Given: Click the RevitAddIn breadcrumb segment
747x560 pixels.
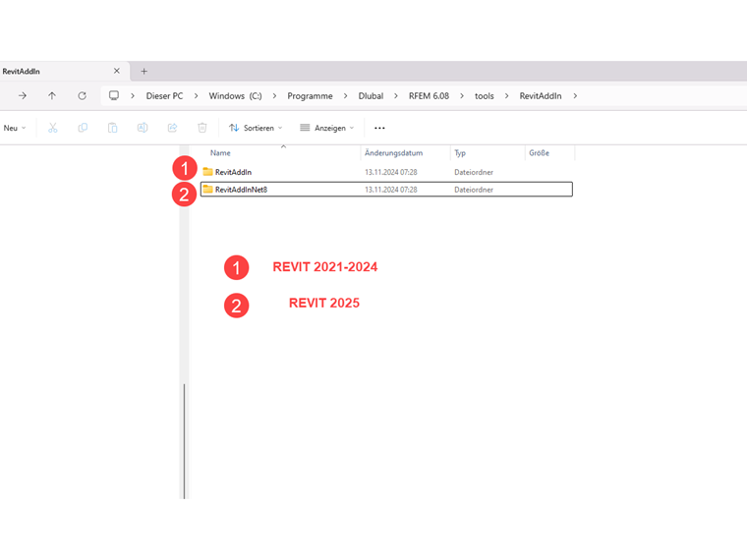Looking at the screenshot, I should (x=541, y=95).
